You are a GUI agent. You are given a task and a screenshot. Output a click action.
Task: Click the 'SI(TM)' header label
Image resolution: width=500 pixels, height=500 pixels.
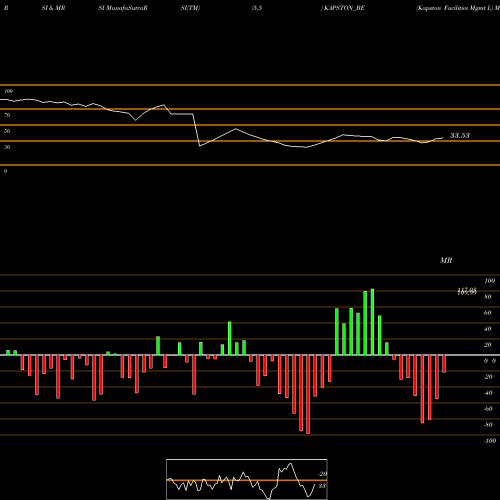(190, 8)
